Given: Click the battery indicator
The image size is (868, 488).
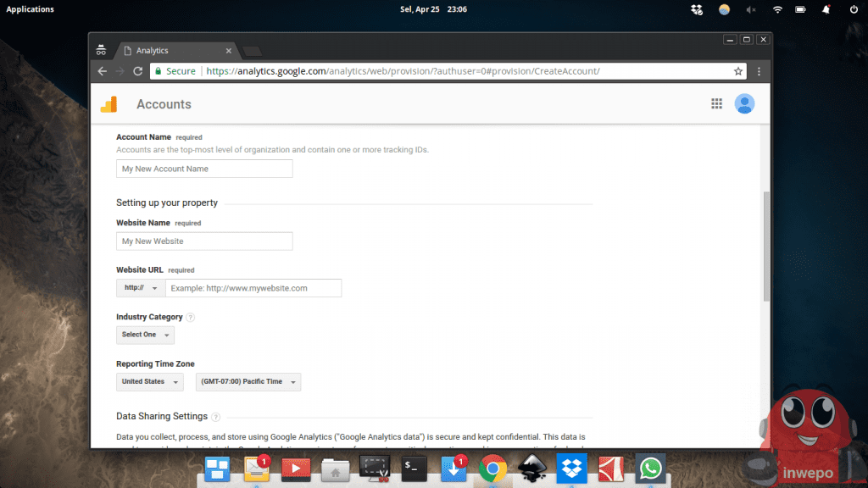Looking at the screenshot, I should click(800, 9).
